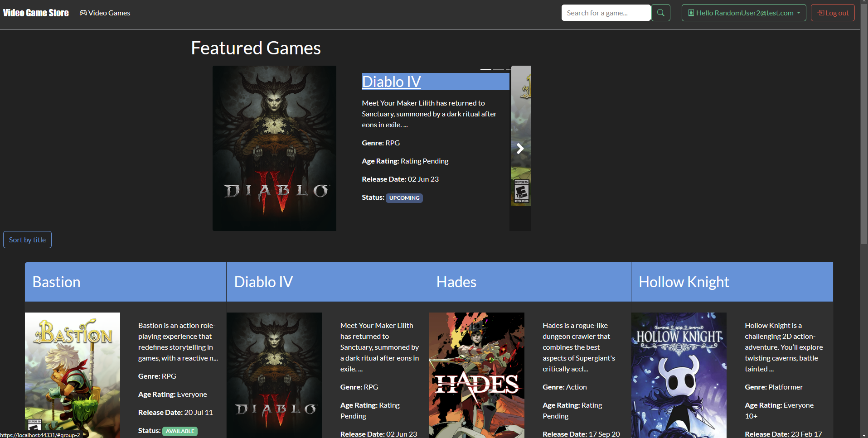The height and width of the screenshot is (438, 868).
Task: Select the second carousel slide indicator
Action: [x=499, y=69]
